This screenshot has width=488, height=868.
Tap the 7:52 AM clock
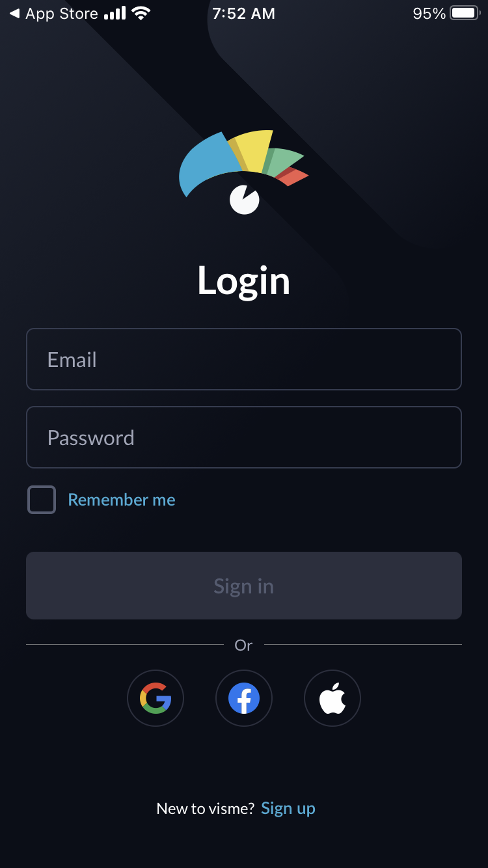point(244,13)
